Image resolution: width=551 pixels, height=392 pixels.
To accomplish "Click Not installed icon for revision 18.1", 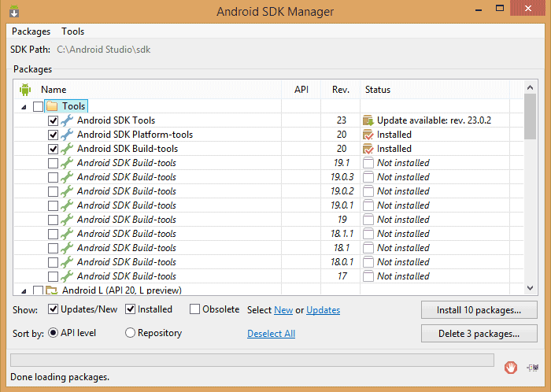I will [x=368, y=248].
